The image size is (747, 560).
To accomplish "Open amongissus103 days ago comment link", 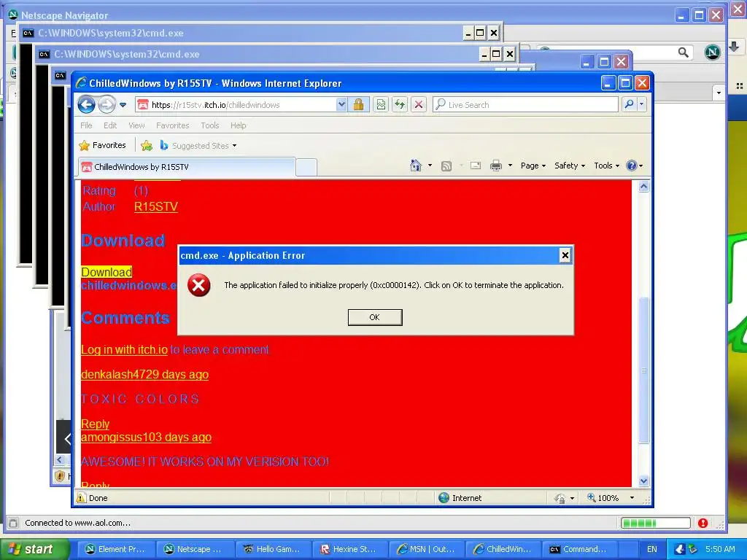I will [146, 437].
